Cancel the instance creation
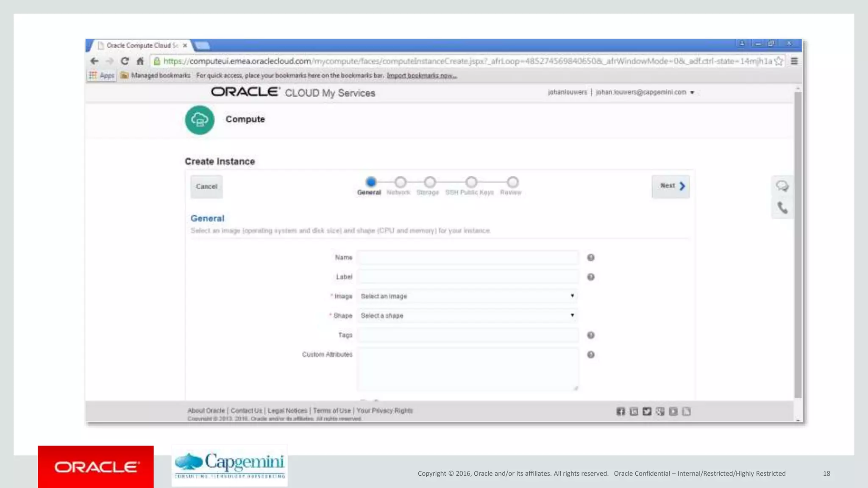Image resolution: width=868 pixels, height=488 pixels. 206,187
